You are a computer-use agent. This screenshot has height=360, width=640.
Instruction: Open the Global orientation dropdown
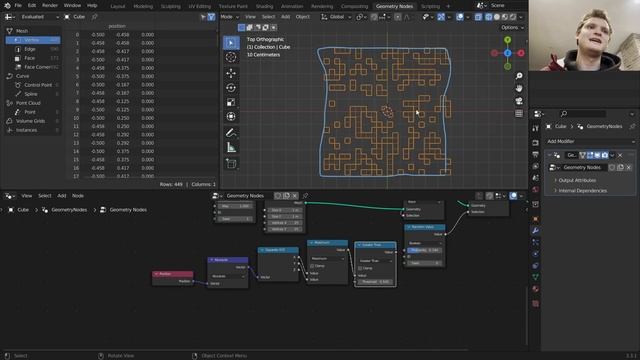336,17
